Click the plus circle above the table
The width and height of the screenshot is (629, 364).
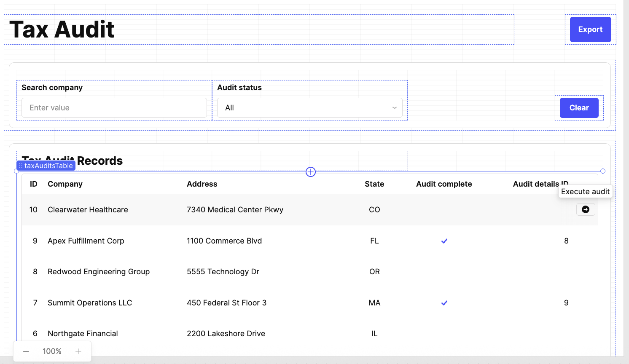[x=311, y=172]
